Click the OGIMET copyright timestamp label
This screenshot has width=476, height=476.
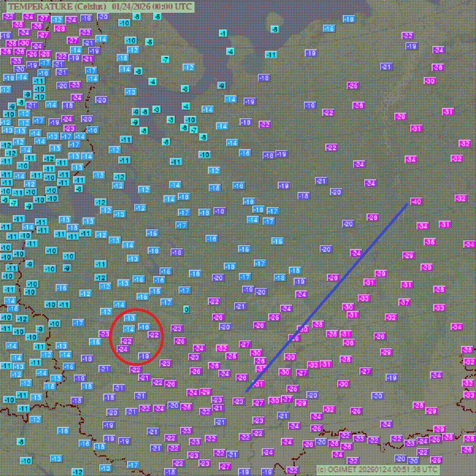378,469
